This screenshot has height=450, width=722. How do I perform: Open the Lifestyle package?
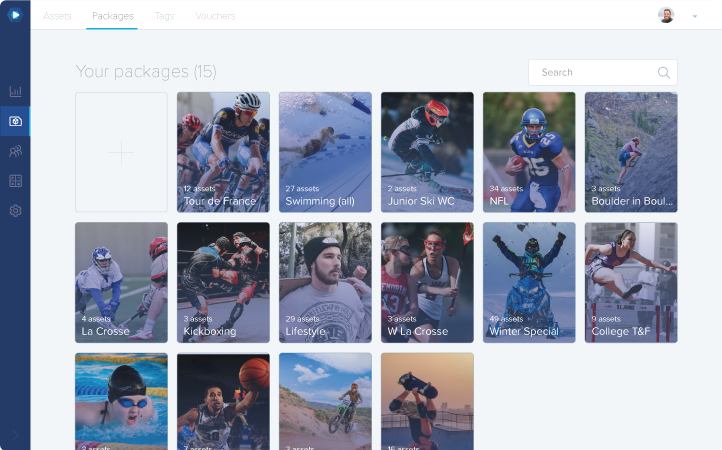click(325, 282)
